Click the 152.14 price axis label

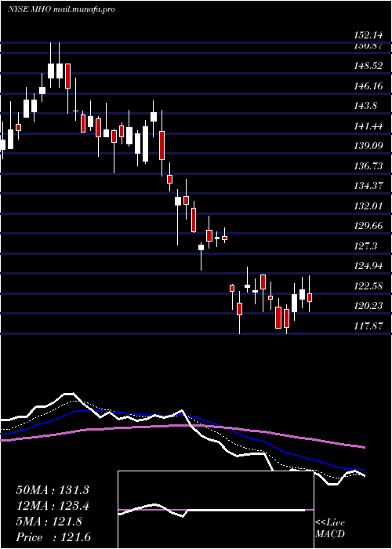click(x=368, y=35)
